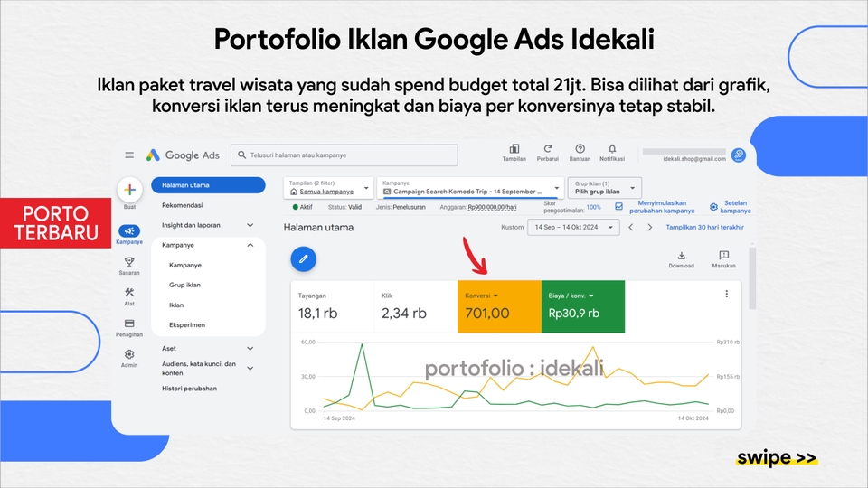Open the Admin gear icon
Screen dimensions: 868x488
[x=129, y=354]
